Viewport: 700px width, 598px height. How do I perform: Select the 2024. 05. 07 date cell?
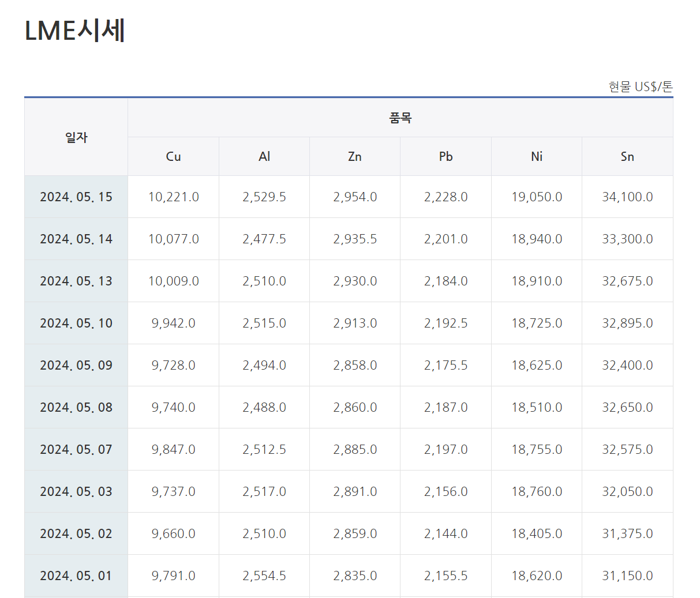point(76,450)
